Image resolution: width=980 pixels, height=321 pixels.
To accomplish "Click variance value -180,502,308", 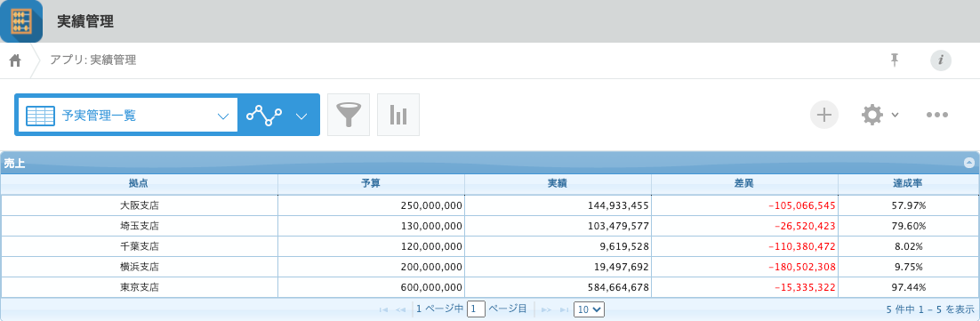I will click(x=802, y=267).
